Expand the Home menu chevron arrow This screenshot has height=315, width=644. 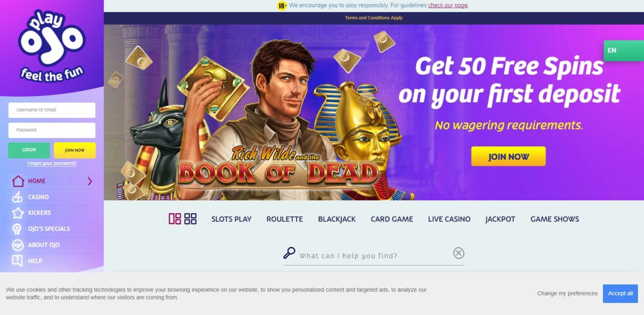coord(90,181)
